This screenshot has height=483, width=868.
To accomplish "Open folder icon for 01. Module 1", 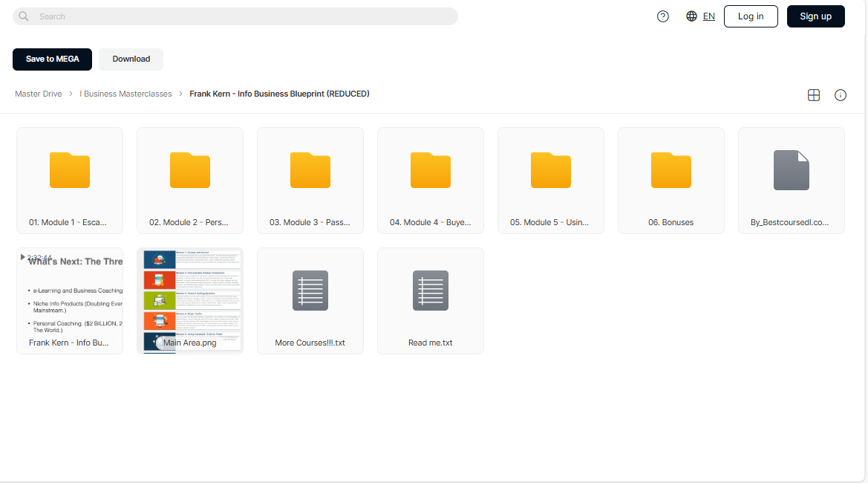I will point(70,170).
